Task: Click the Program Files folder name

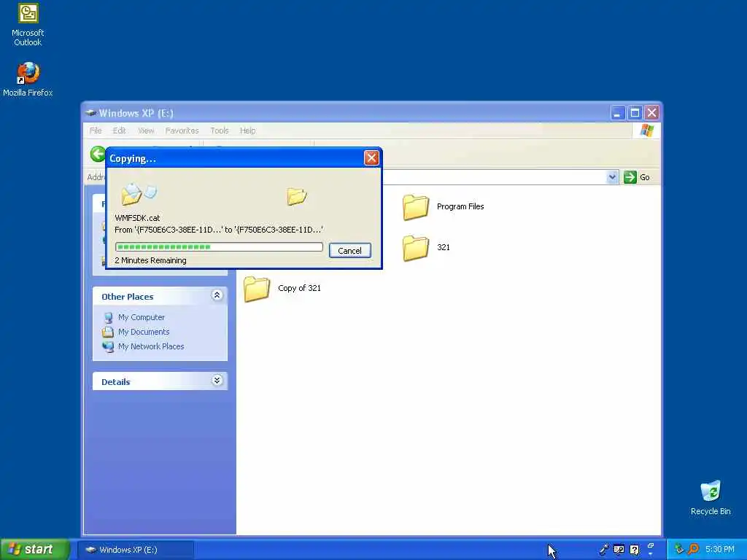Action: point(460,206)
